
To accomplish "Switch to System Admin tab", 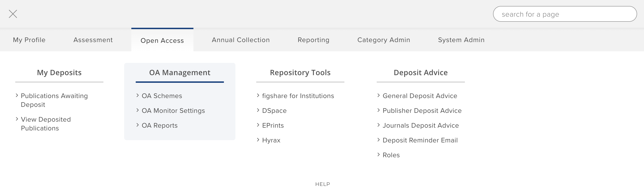I will coord(461,40).
